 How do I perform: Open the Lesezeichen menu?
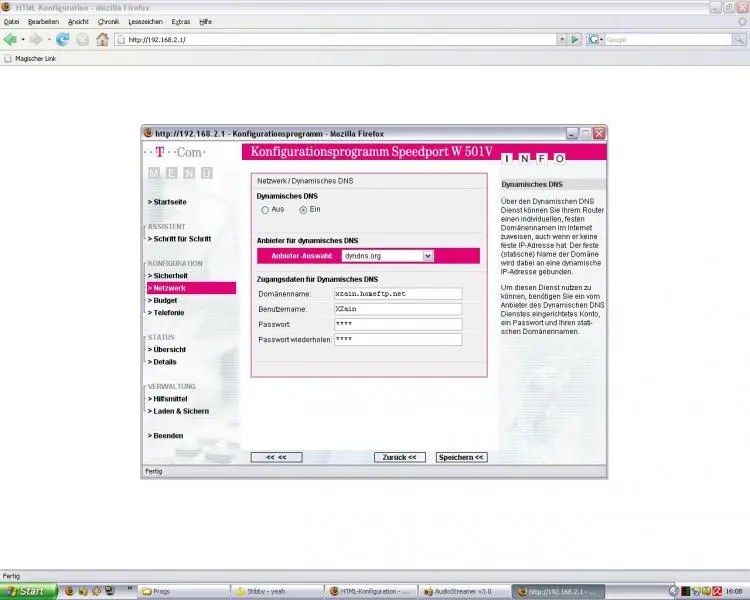(x=145, y=21)
